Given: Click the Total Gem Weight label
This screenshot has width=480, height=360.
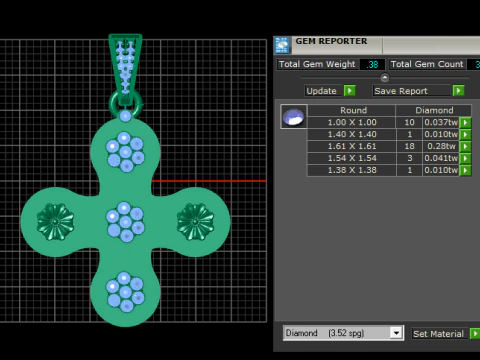Looking at the screenshot, I should [317, 64].
